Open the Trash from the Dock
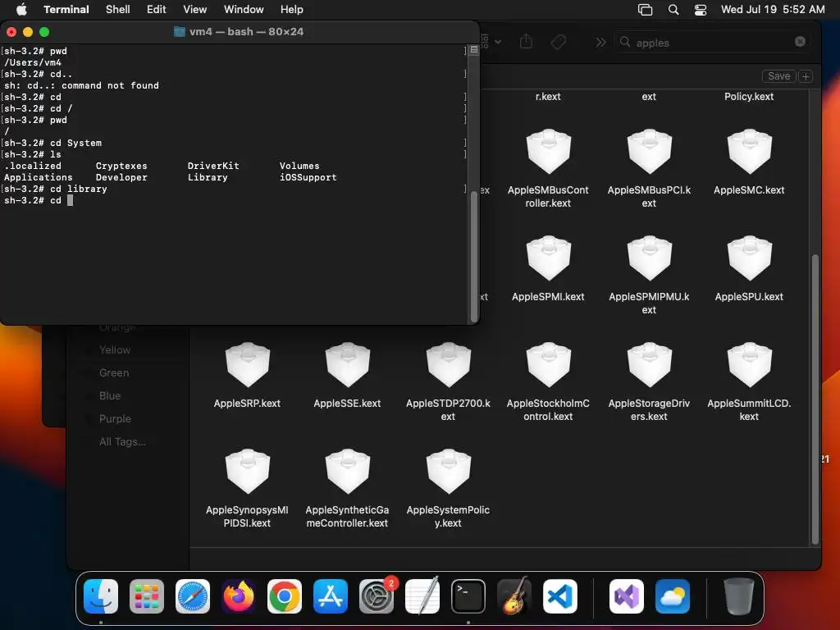The height and width of the screenshot is (630, 840). click(x=739, y=596)
